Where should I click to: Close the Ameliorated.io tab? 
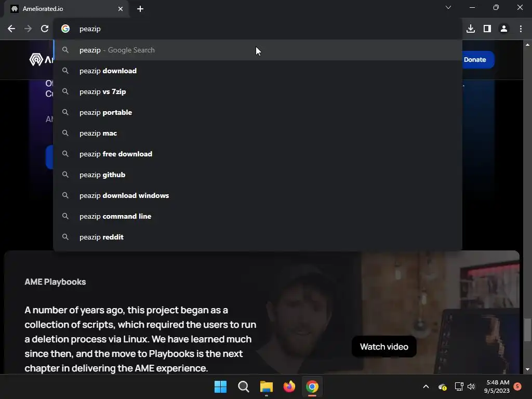tap(121, 9)
